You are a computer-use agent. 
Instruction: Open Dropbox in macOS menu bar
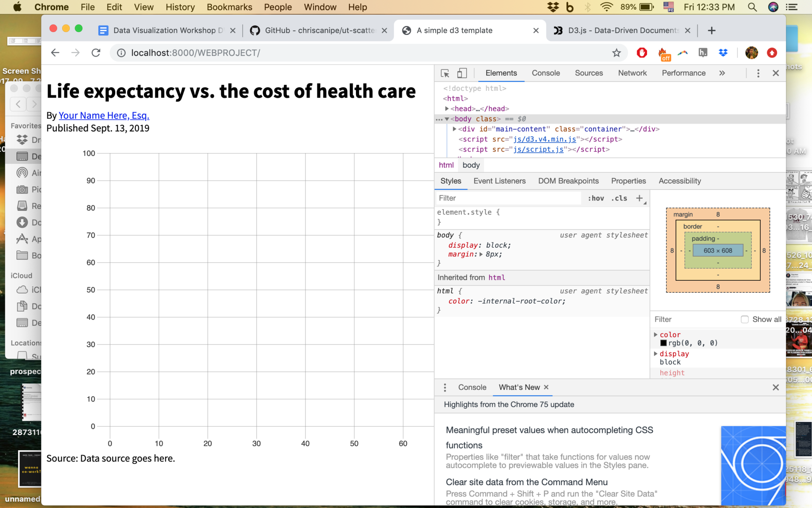click(x=553, y=7)
